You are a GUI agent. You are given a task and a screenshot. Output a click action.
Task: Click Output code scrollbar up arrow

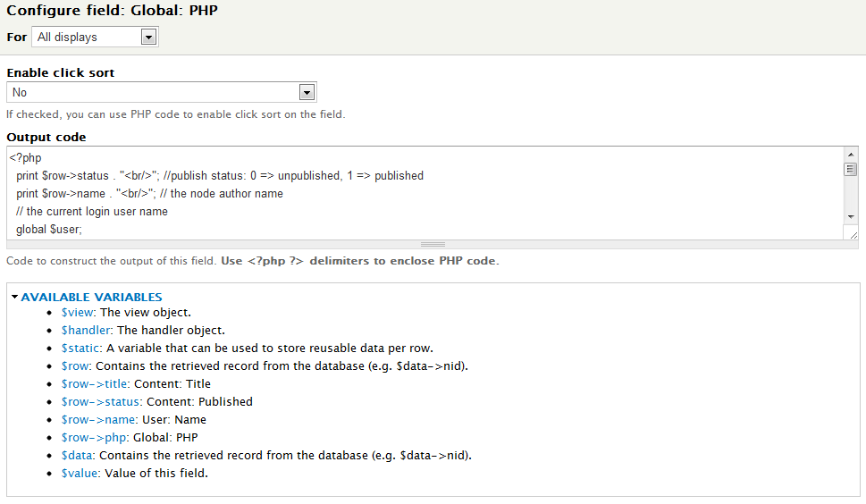pos(850,155)
